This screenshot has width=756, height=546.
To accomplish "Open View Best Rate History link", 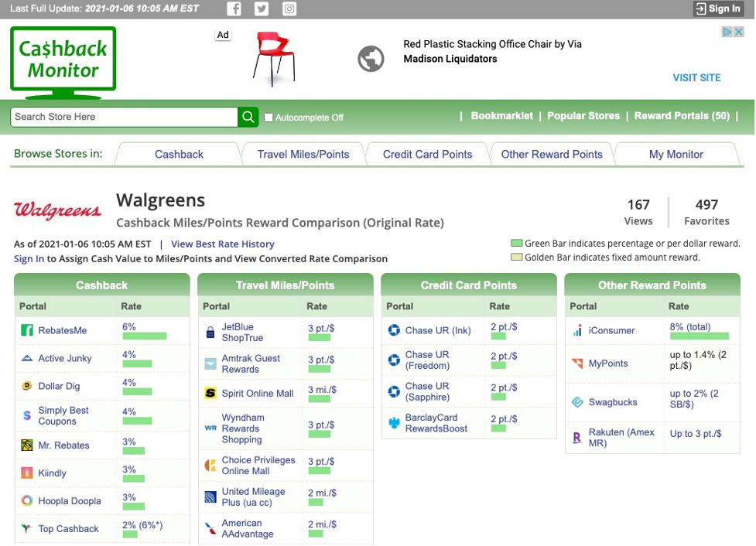I will pyautogui.click(x=223, y=244).
